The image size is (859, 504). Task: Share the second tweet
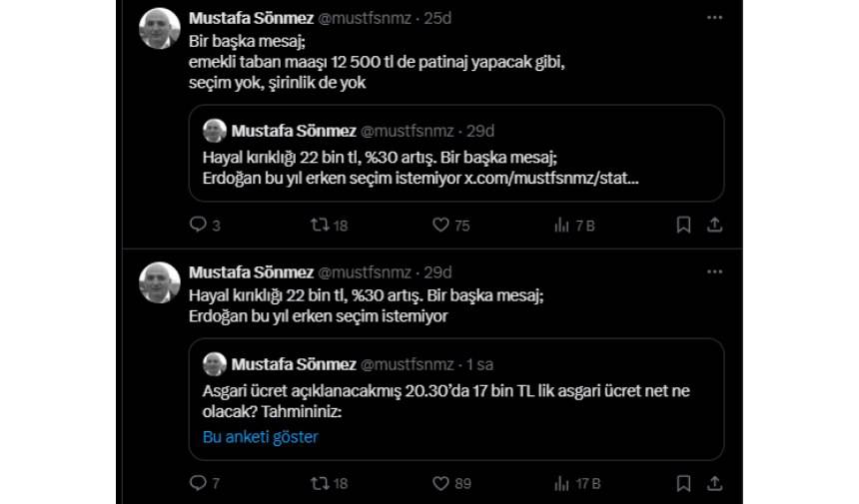(x=714, y=483)
